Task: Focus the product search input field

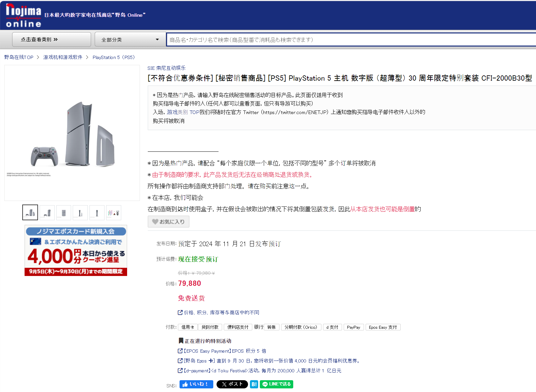Action: pos(351,40)
